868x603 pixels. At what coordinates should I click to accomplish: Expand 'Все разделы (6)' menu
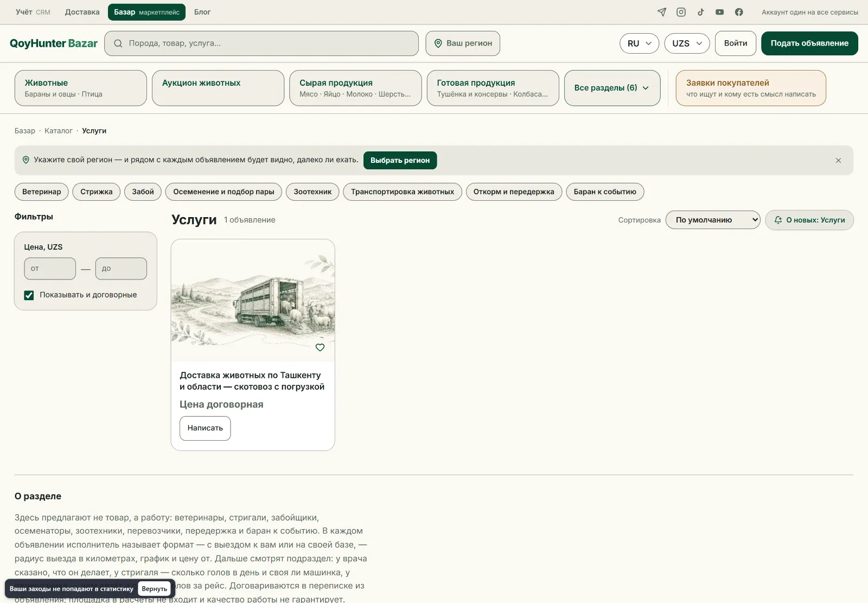coord(612,88)
